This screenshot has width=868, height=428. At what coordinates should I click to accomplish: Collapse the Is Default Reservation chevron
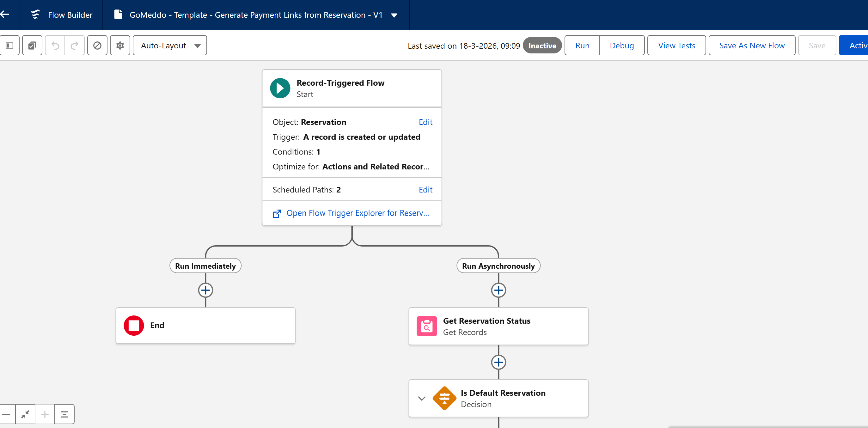(422, 398)
